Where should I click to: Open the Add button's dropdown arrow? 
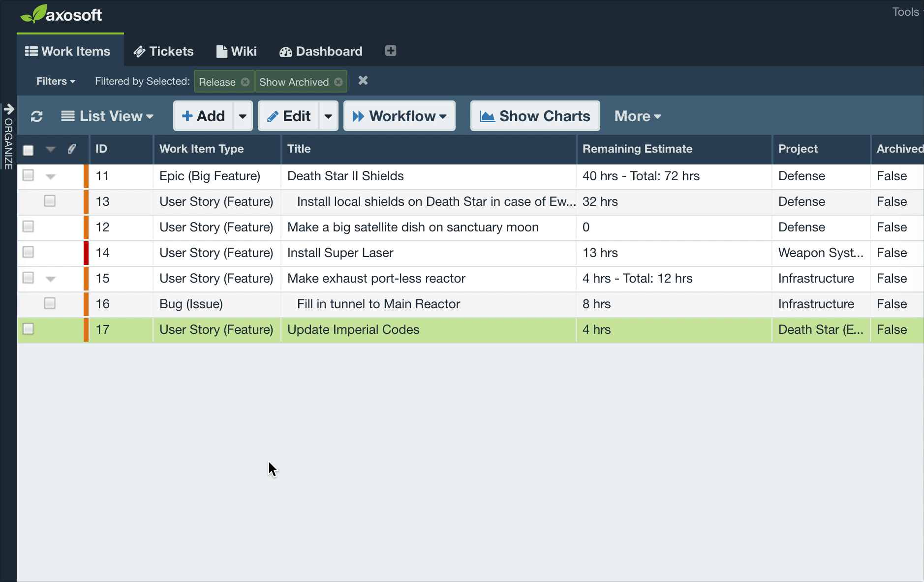243,116
